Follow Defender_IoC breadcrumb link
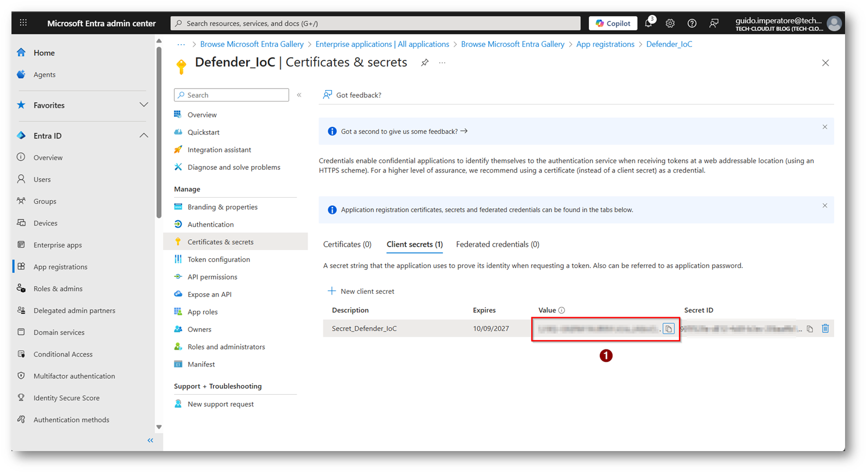 tap(669, 44)
